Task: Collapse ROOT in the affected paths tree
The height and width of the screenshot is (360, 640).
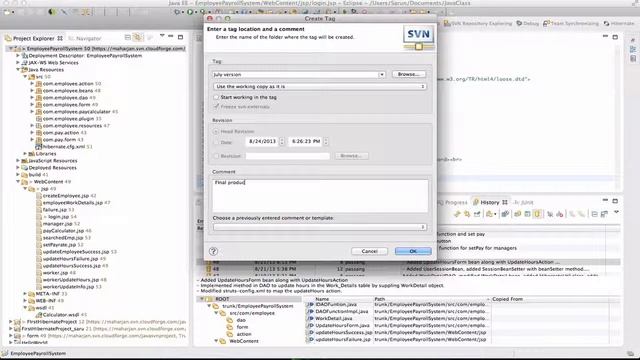Action: 202,299
